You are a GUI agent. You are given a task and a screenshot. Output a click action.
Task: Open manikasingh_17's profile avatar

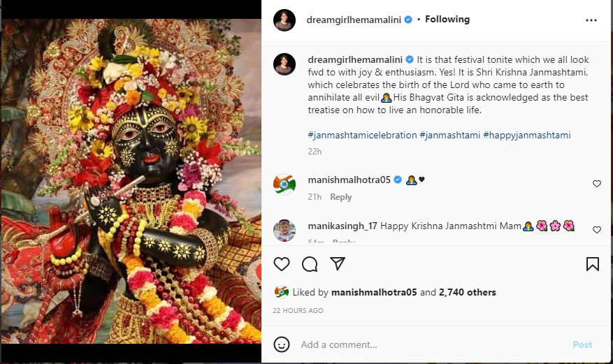[284, 230]
